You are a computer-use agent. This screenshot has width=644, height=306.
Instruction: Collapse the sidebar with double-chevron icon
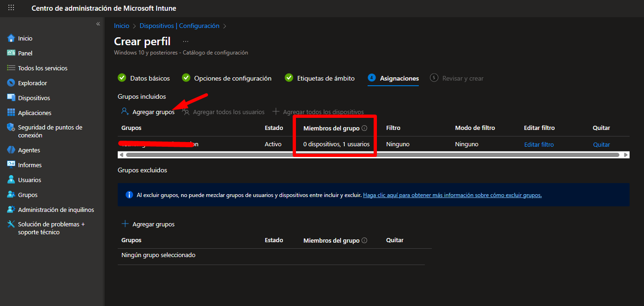click(x=98, y=24)
